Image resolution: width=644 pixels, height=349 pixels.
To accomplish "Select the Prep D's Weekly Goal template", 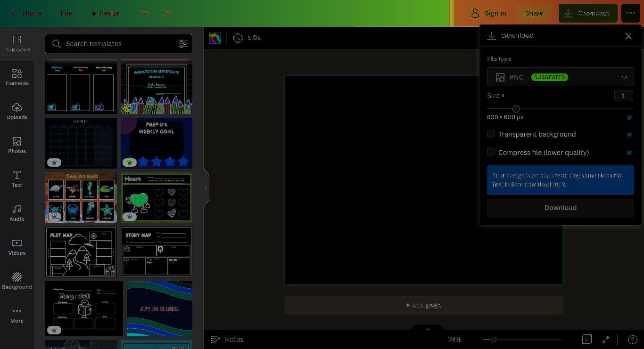I will pyautogui.click(x=157, y=143).
